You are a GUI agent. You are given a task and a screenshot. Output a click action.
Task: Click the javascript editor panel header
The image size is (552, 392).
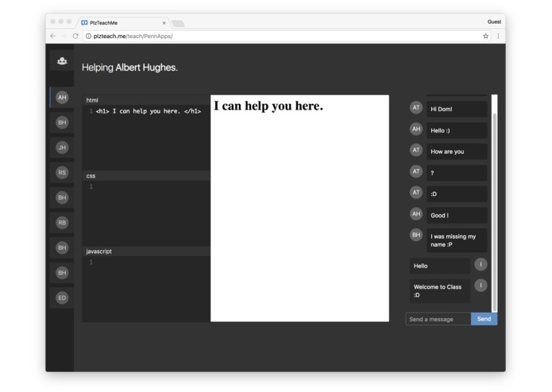(x=146, y=252)
